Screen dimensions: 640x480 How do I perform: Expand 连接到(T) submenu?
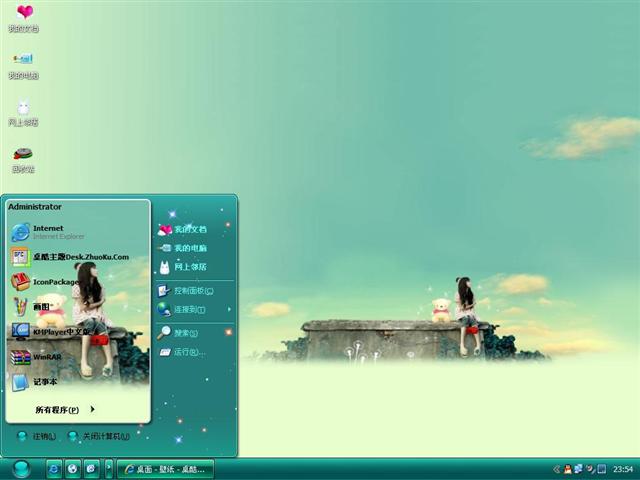click(194, 309)
